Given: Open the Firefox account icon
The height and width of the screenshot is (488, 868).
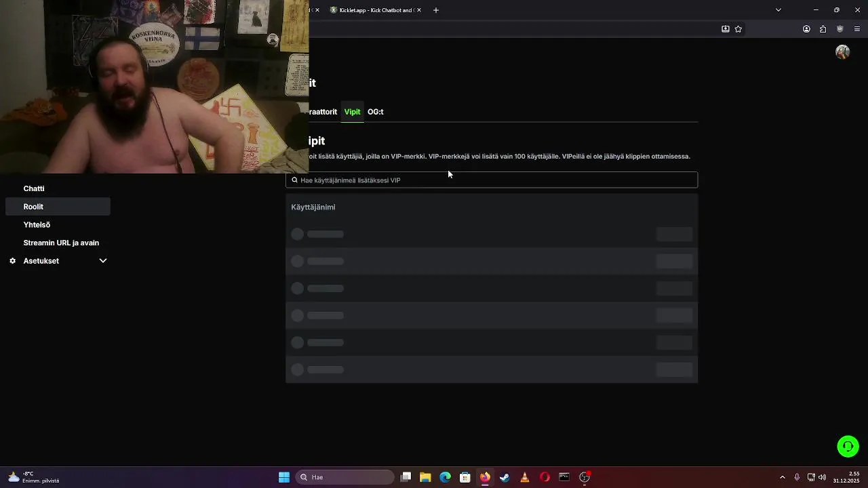Looking at the screenshot, I should coord(806,29).
